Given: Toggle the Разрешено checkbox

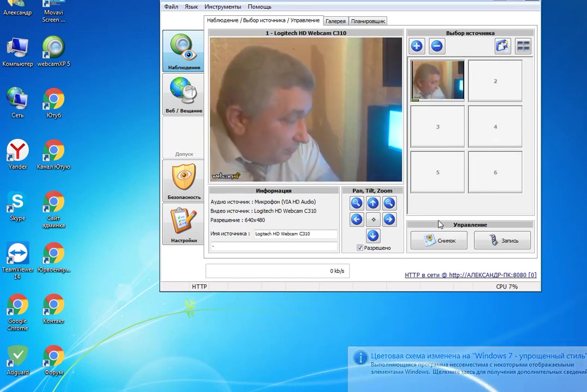Looking at the screenshot, I should point(360,248).
